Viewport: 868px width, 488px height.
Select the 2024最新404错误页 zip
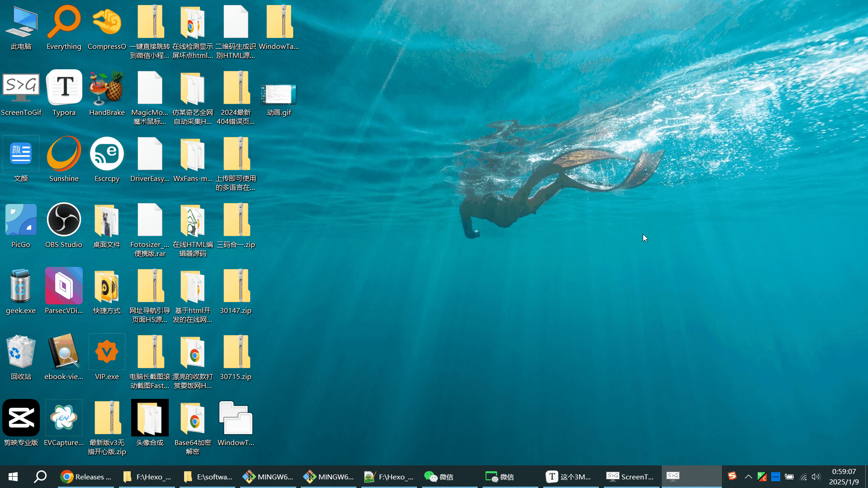coord(236,99)
